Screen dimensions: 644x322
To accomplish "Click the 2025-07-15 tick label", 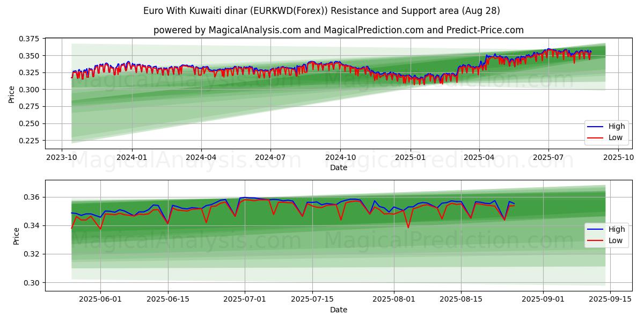I will coord(312,300).
